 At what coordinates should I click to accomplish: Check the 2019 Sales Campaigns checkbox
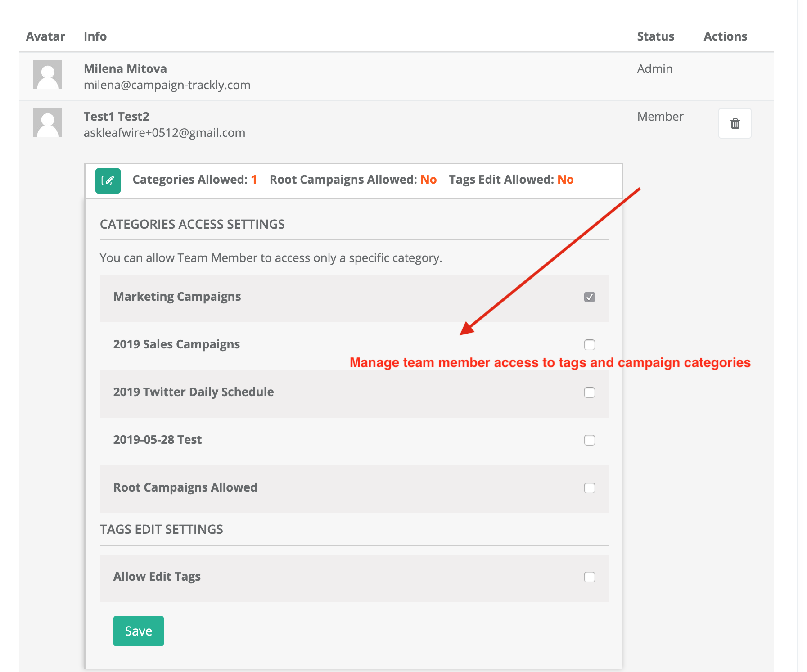click(x=590, y=345)
